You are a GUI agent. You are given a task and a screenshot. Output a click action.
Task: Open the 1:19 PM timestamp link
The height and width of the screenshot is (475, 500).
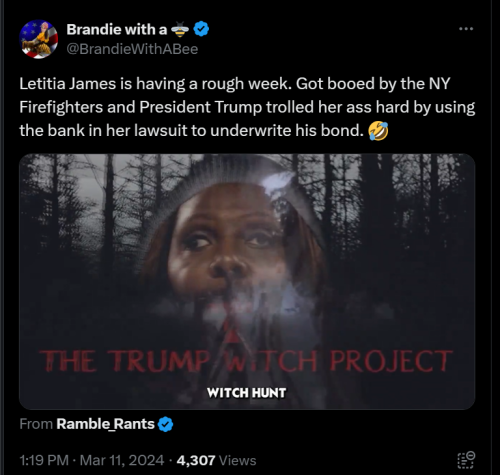[44, 460]
